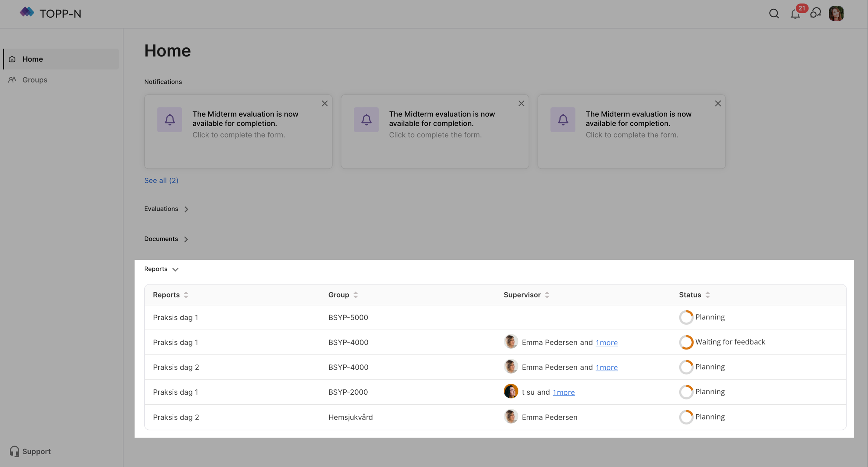Image resolution: width=868 pixels, height=467 pixels.
Task: Close the third Midterm evaluation notification
Action: click(x=718, y=103)
